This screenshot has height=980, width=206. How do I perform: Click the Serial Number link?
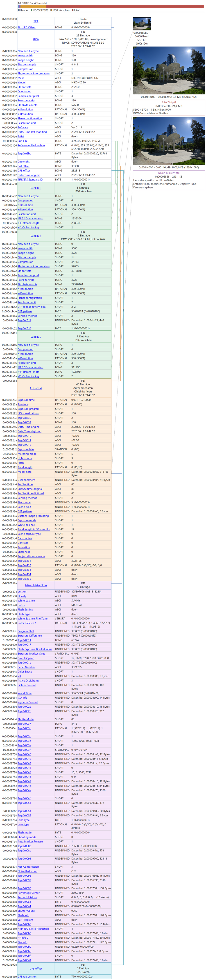pyautogui.click(x=26, y=667)
